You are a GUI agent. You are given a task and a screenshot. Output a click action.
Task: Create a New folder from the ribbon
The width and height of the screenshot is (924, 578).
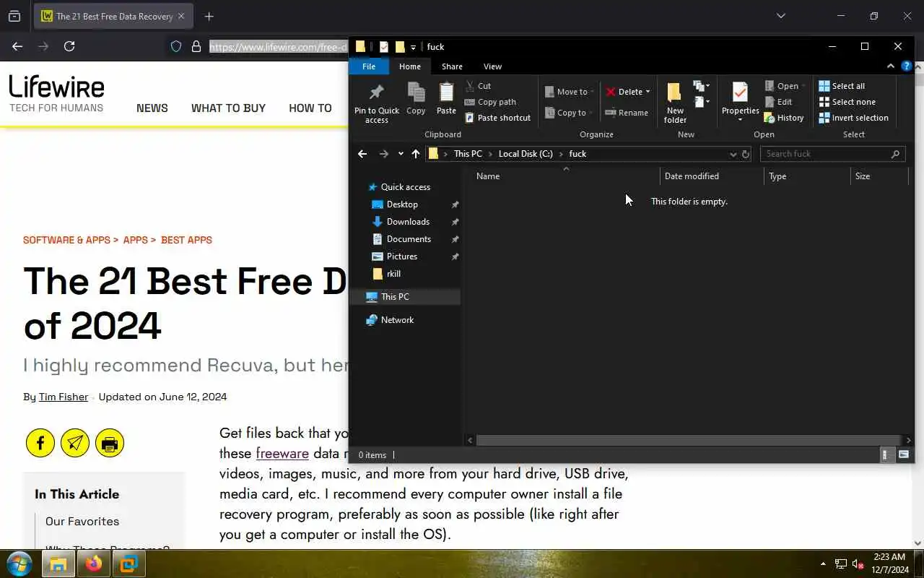(675, 103)
